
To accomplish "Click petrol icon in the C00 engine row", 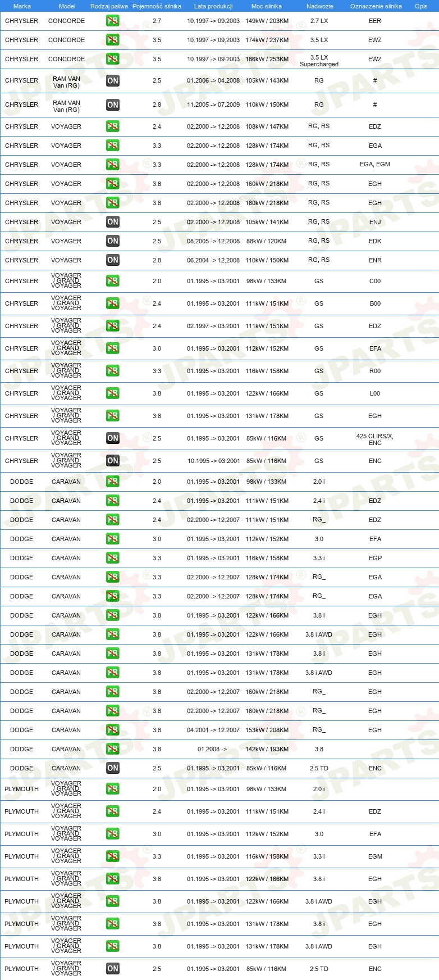I will pyautogui.click(x=113, y=281).
